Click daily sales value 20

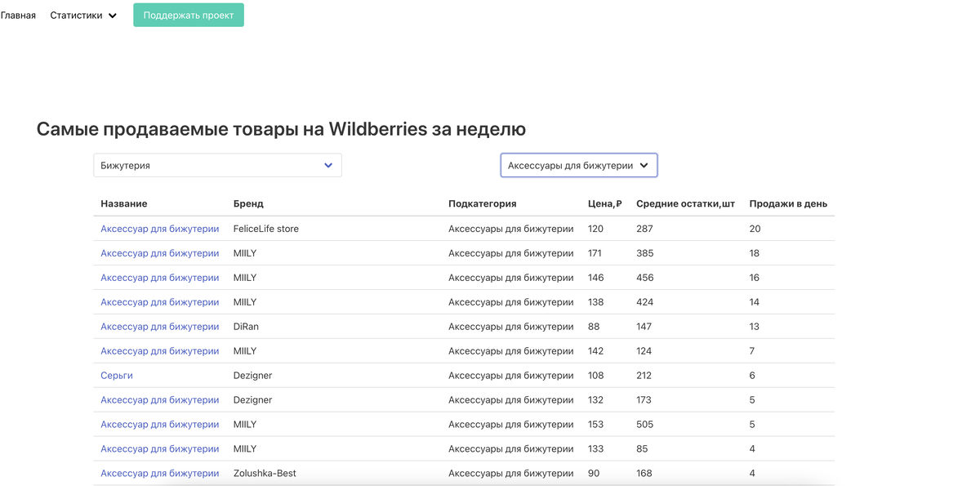pyautogui.click(x=755, y=229)
